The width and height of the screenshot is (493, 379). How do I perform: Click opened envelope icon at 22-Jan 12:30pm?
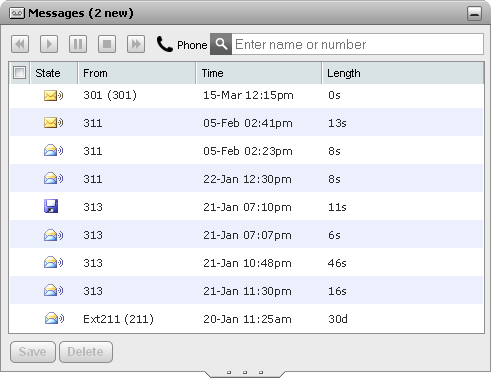pos(53,179)
